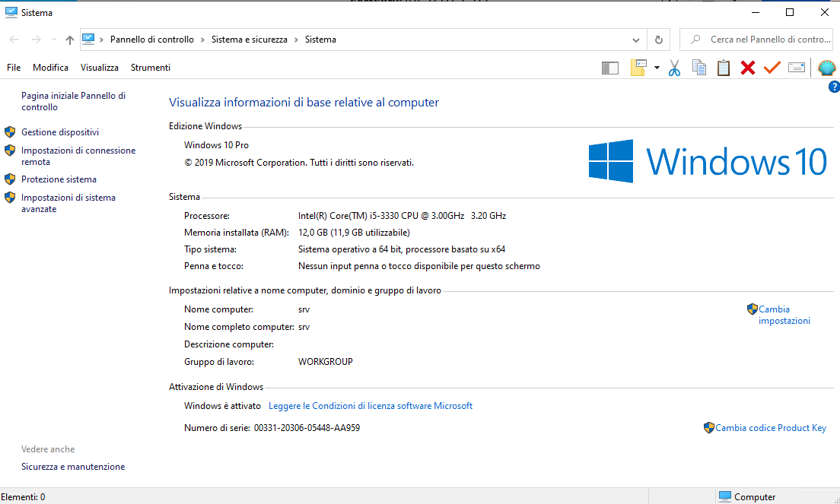Screen dimensions: 840x504
Task: Open Leggere le Condizioni di licenza link
Action: point(371,406)
